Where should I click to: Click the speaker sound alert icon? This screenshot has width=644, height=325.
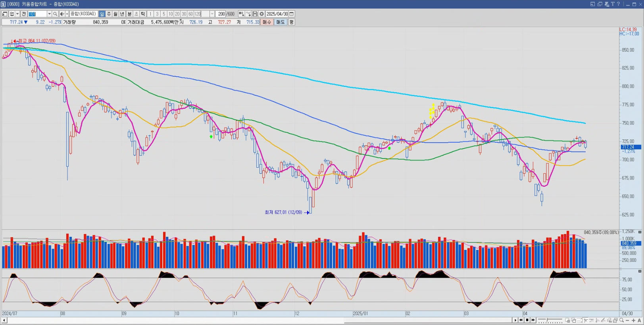62,14
